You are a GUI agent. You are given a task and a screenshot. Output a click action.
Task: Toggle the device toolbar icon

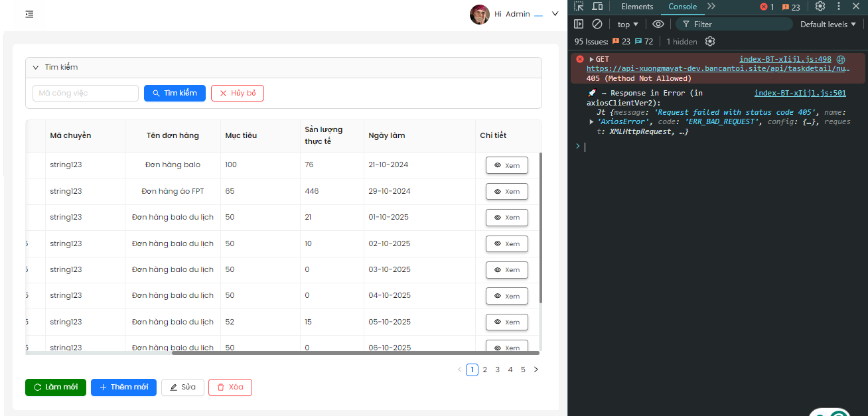click(597, 7)
